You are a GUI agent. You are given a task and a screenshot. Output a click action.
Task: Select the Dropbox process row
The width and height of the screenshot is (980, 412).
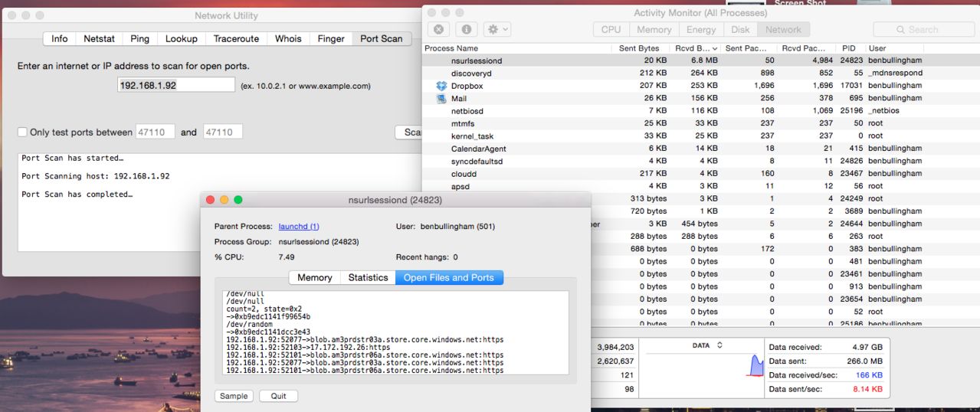[701, 86]
